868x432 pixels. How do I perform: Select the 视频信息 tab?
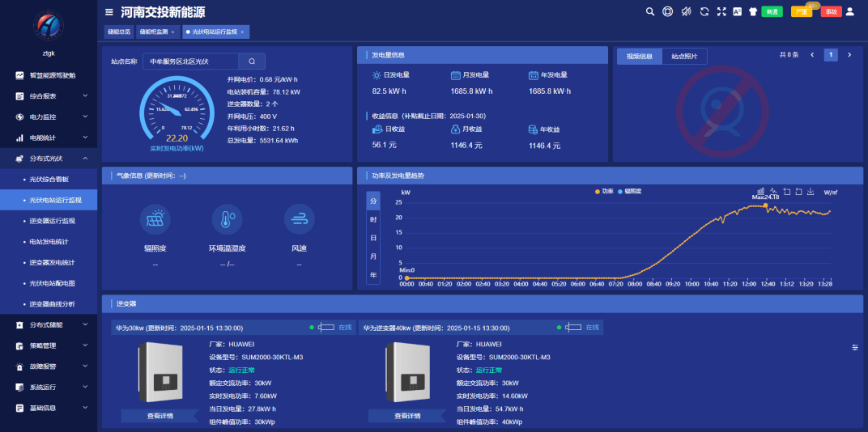pyautogui.click(x=640, y=56)
